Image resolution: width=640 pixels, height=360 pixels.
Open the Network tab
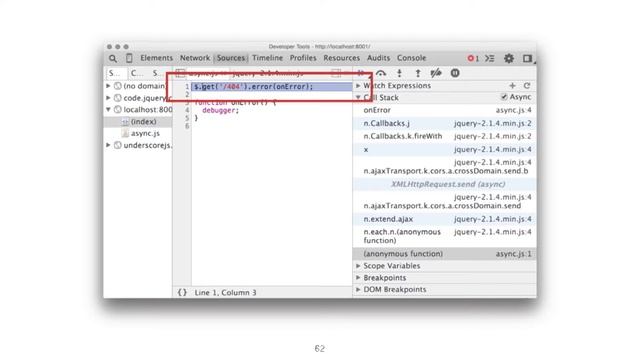(195, 58)
